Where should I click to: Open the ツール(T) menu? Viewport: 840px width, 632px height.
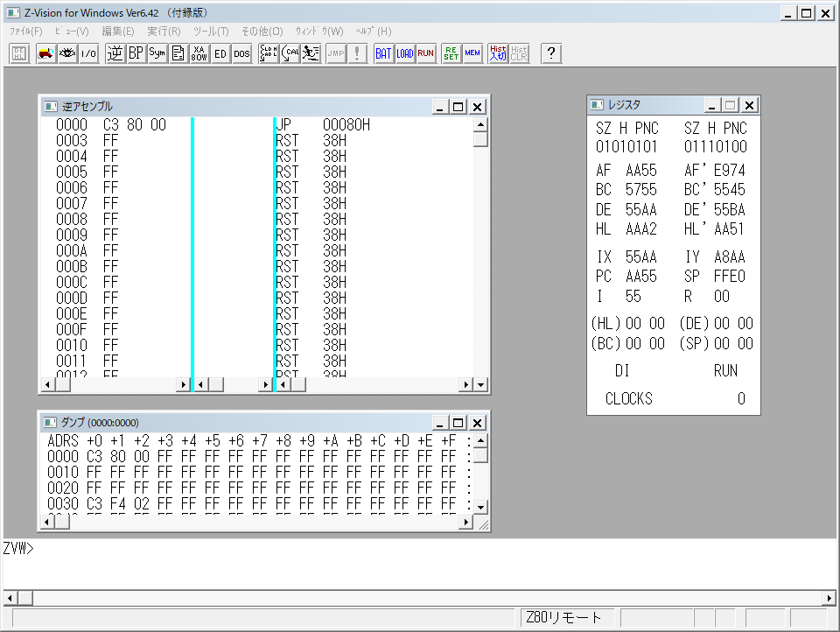coord(211,32)
